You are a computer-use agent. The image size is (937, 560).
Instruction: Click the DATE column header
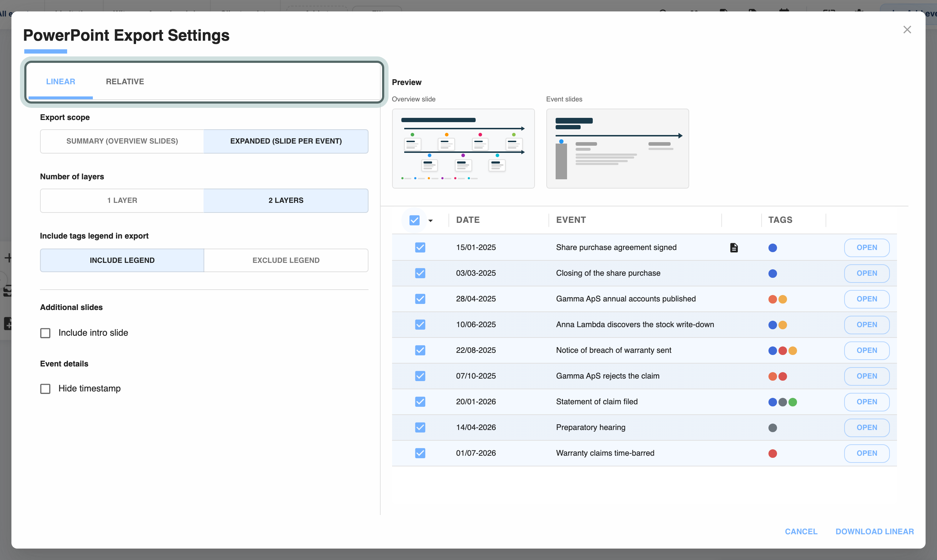(x=468, y=220)
